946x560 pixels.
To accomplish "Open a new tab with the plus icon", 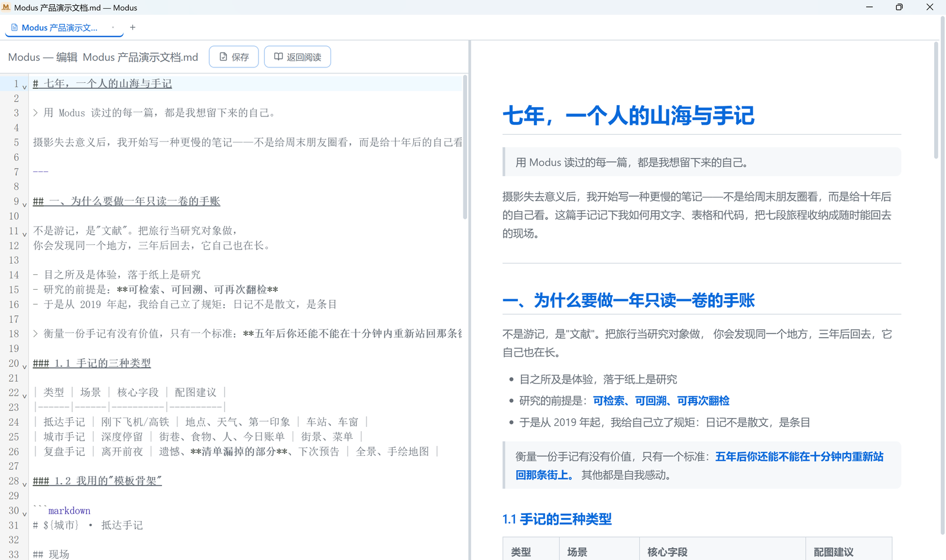I will pyautogui.click(x=132, y=27).
